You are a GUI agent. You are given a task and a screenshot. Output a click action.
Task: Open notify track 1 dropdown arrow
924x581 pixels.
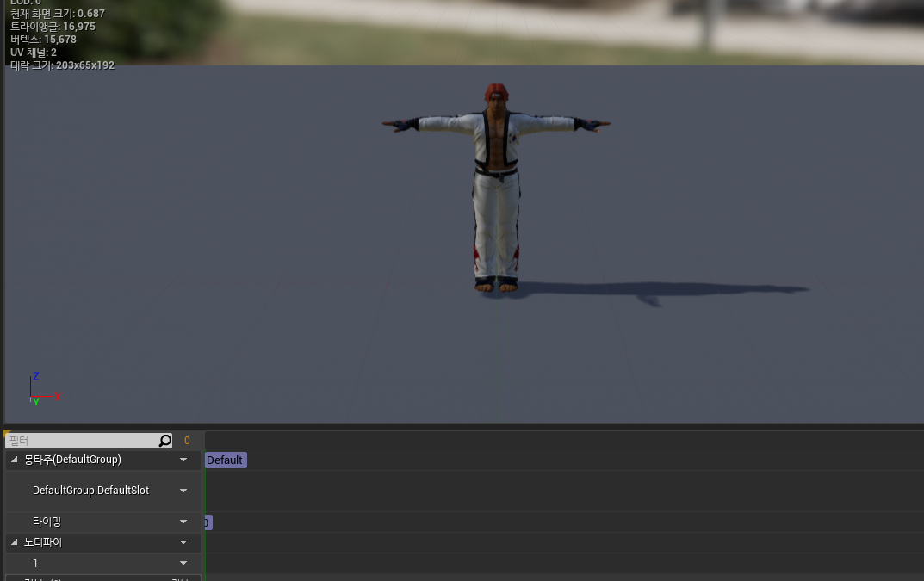tap(183, 563)
